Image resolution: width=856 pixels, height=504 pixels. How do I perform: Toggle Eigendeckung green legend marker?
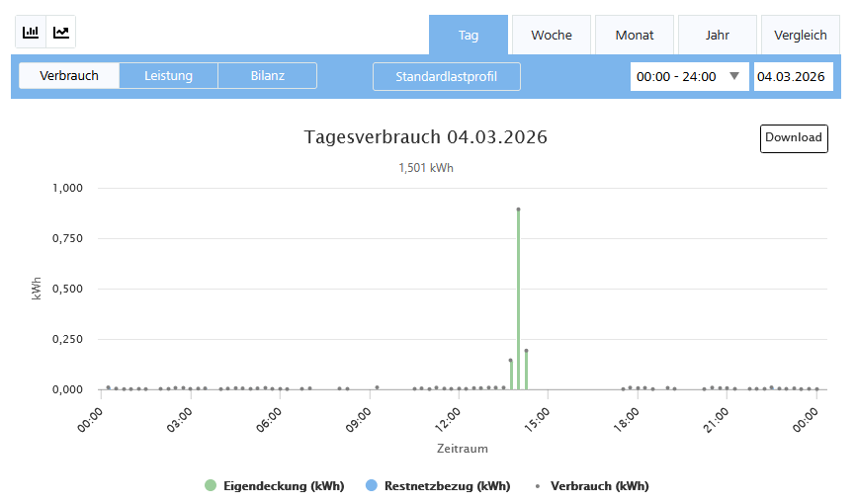211,485
